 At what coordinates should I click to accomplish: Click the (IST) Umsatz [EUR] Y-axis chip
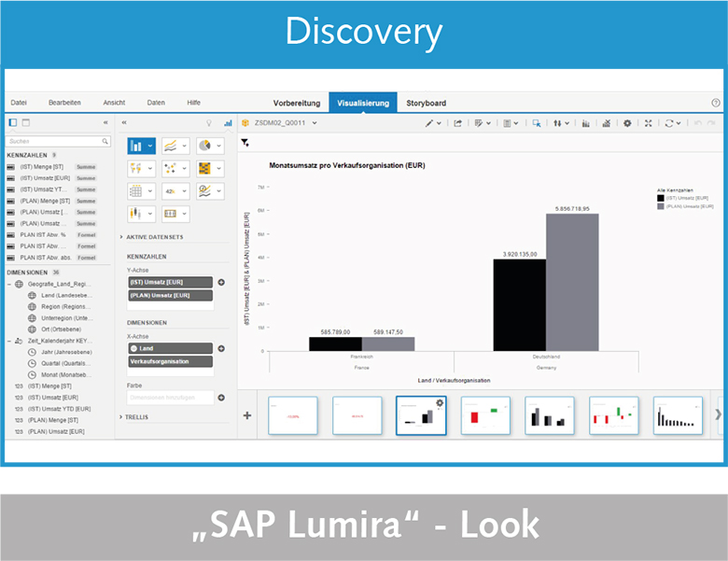[171, 282]
